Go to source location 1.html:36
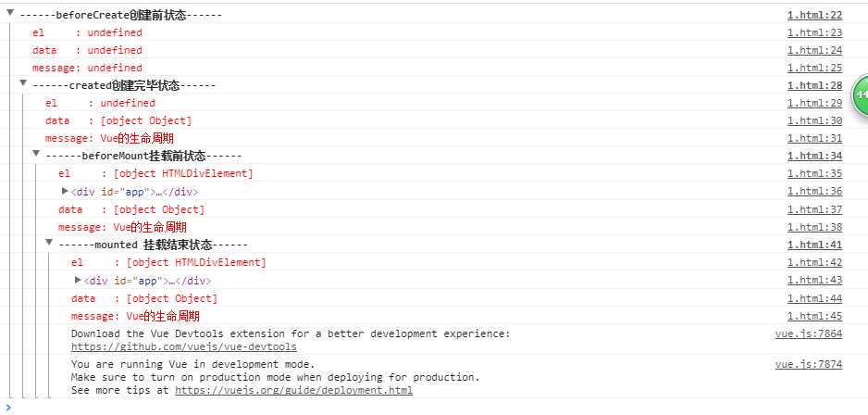The width and height of the screenshot is (868, 415). click(x=814, y=192)
